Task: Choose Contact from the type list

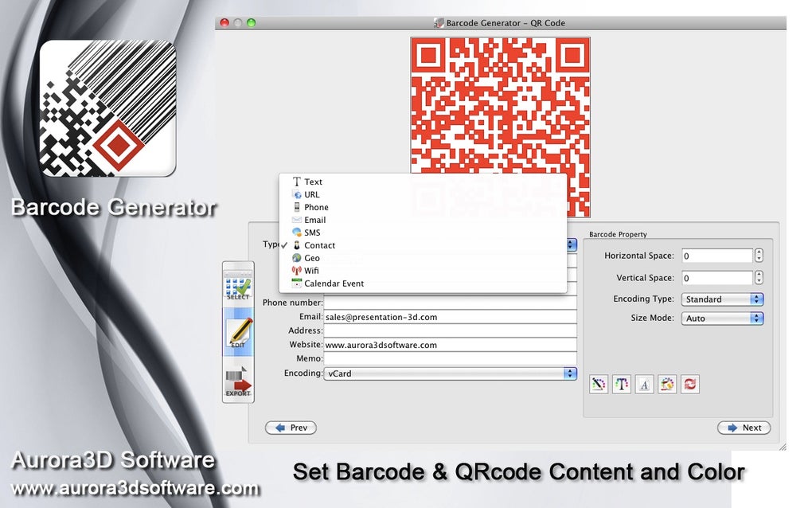Action: click(423, 245)
